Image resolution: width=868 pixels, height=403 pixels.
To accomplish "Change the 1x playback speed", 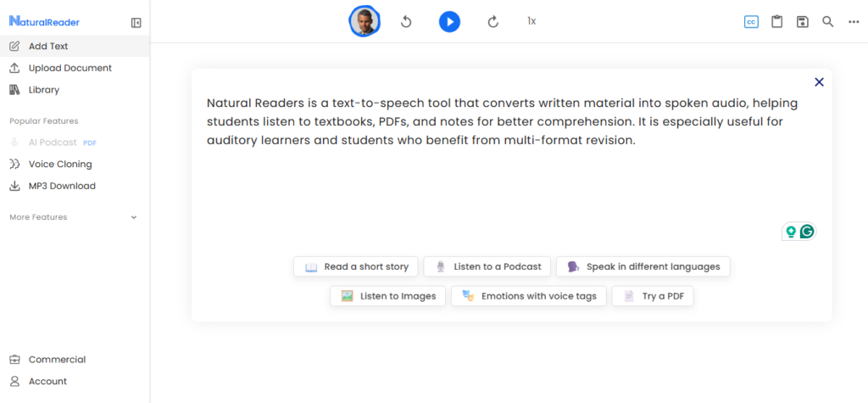I will point(531,21).
